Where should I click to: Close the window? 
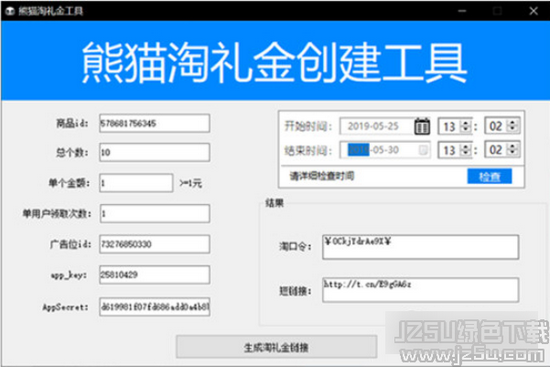(534, 11)
